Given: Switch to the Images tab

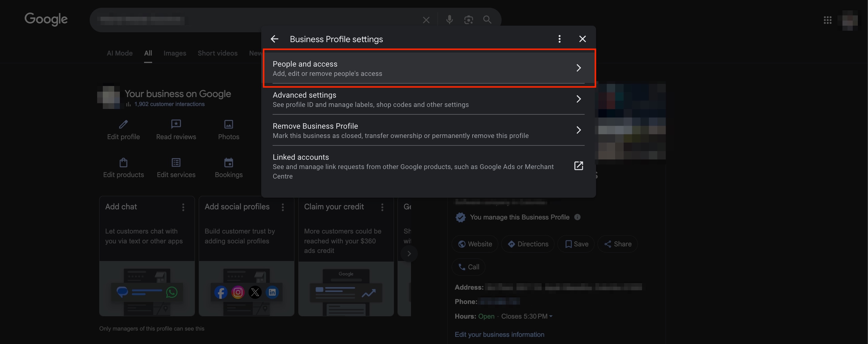Looking at the screenshot, I should click(x=175, y=53).
